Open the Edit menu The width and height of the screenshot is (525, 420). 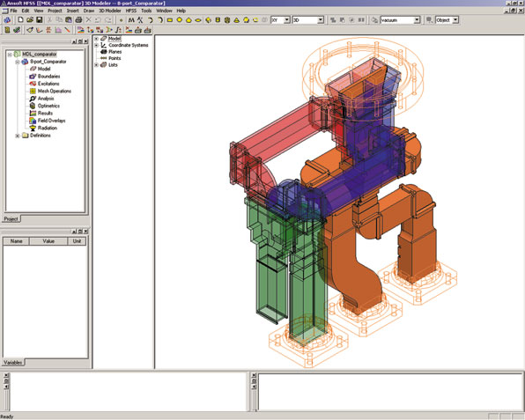tap(26, 11)
